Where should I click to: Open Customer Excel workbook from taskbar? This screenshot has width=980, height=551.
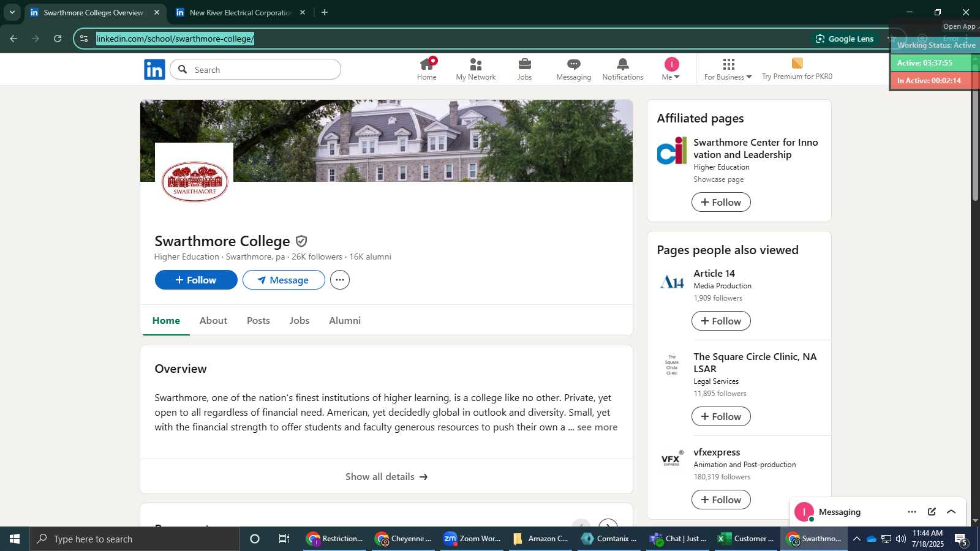746,539
